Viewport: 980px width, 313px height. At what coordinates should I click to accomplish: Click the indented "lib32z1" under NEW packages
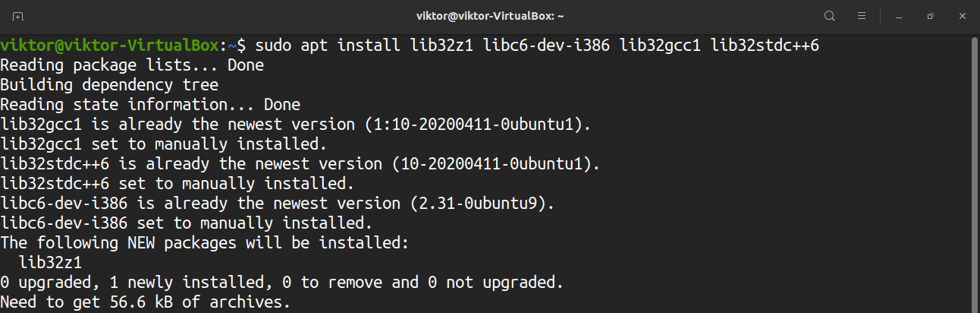[50, 263]
